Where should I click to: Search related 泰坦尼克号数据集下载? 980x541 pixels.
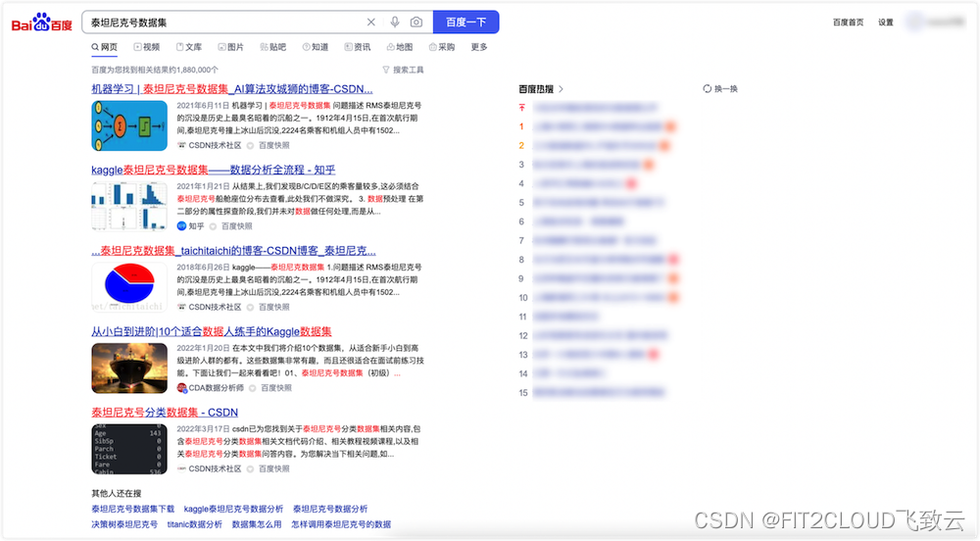133,509
